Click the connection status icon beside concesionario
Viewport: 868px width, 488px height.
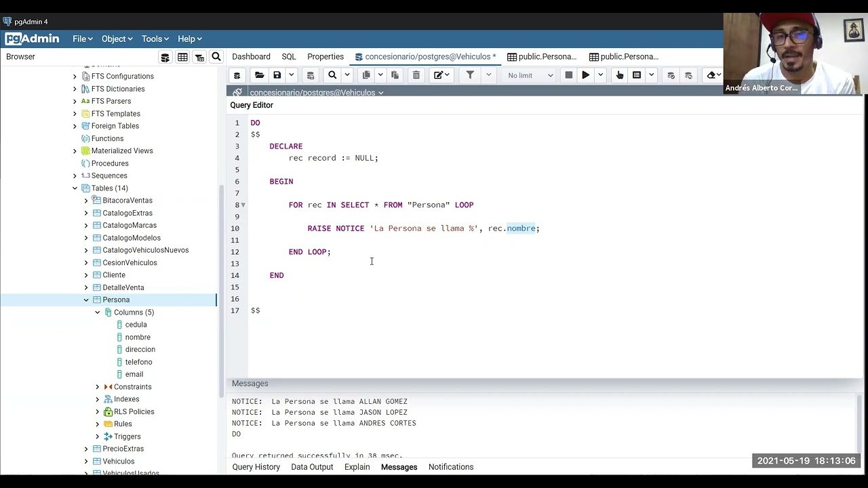(237, 93)
